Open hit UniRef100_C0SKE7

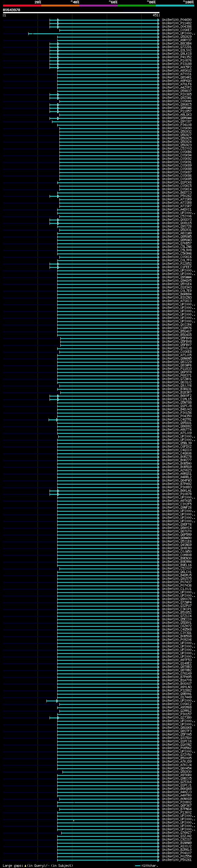pyautogui.click(x=177, y=30)
